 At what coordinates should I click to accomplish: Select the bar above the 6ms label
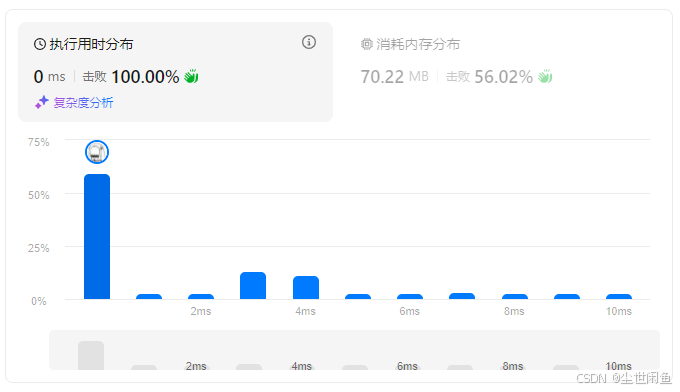click(x=410, y=297)
